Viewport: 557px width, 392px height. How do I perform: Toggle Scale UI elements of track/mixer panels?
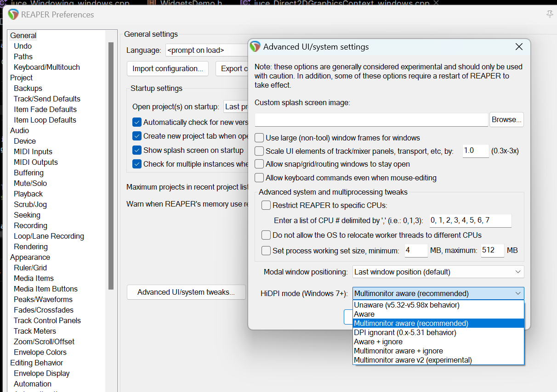(x=259, y=151)
